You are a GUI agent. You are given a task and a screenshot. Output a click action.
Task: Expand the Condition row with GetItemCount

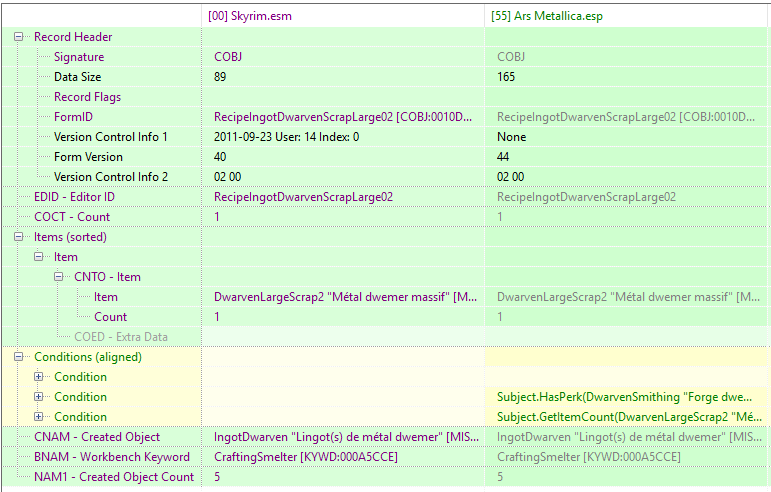(38, 417)
